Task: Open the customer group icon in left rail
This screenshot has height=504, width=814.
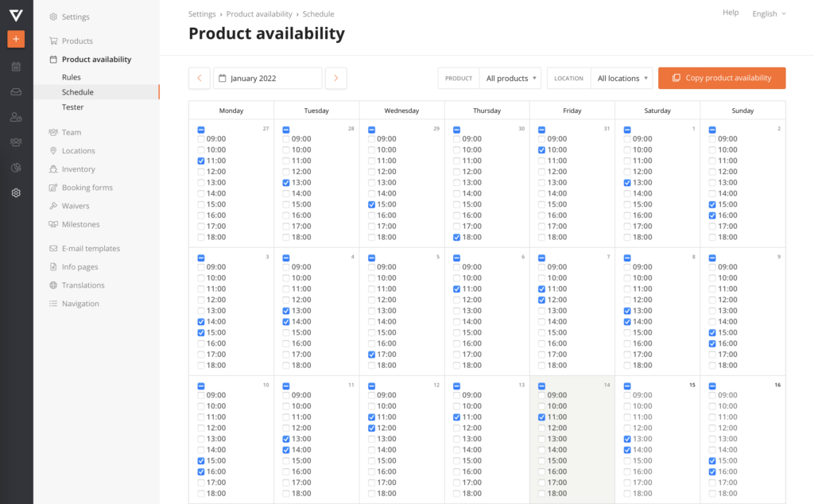Action: click(x=16, y=142)
